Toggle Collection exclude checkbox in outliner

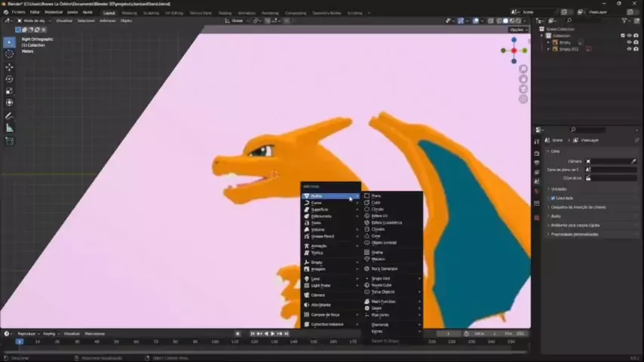pos(623,35)
